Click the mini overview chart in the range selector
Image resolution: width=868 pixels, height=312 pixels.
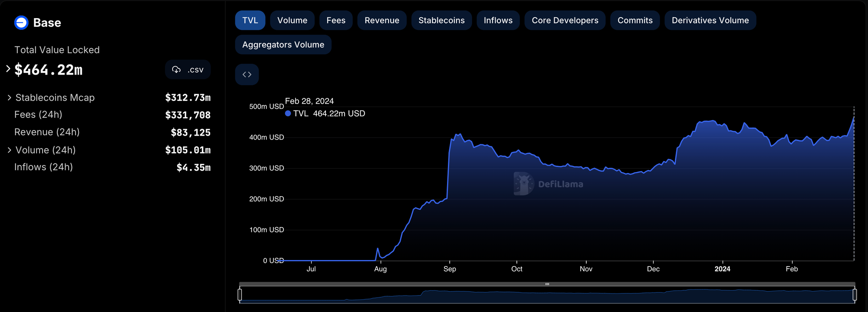tap(547, 296)
